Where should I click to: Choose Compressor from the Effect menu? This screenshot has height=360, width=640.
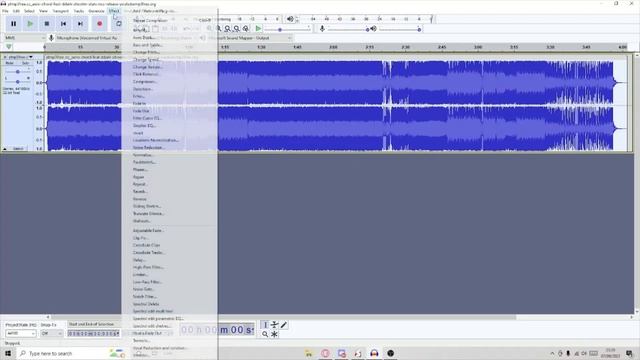coord(169,82)
